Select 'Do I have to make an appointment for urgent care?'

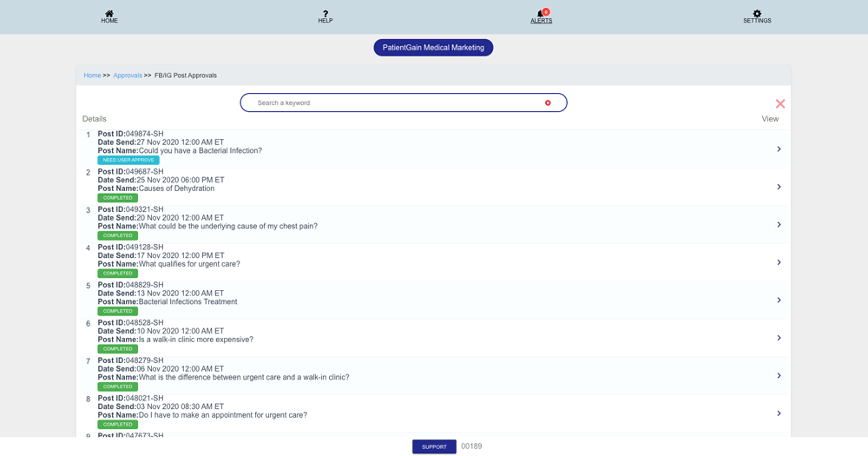(x=222, y=415)
